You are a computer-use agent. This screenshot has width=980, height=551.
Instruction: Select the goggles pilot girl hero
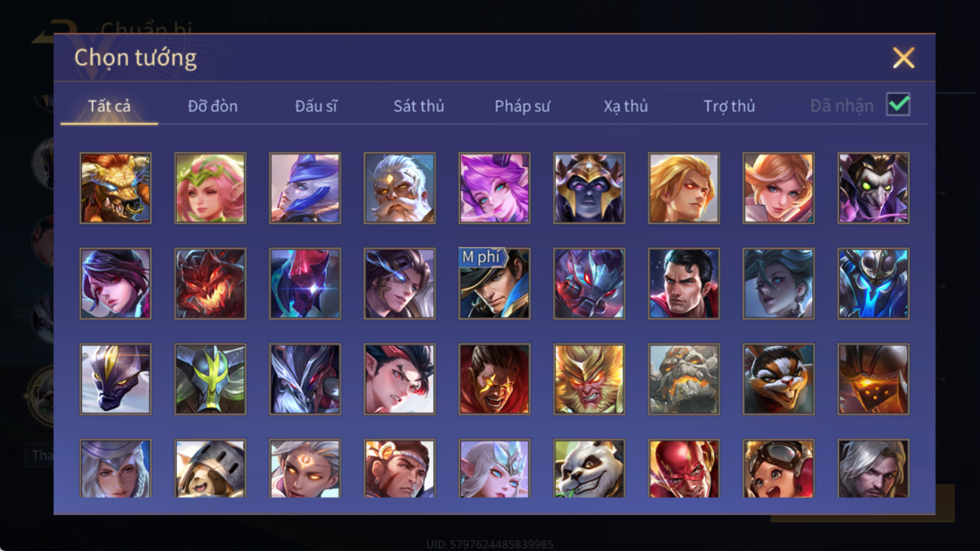click(x=778, y=469)
